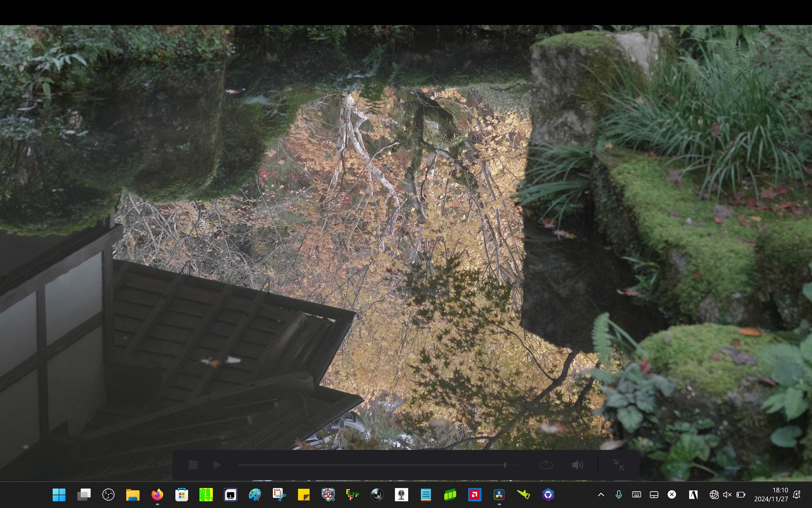812x508 pixels.
Task: Toggle system volume muted speaker icon
Action: pos(727,494)
